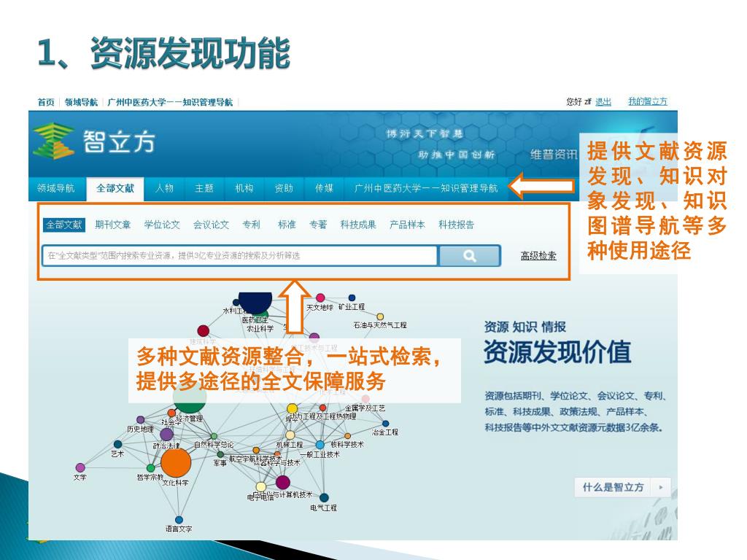
Task: Select the 航空宇航科学技术 node
Action: [256, 450]
